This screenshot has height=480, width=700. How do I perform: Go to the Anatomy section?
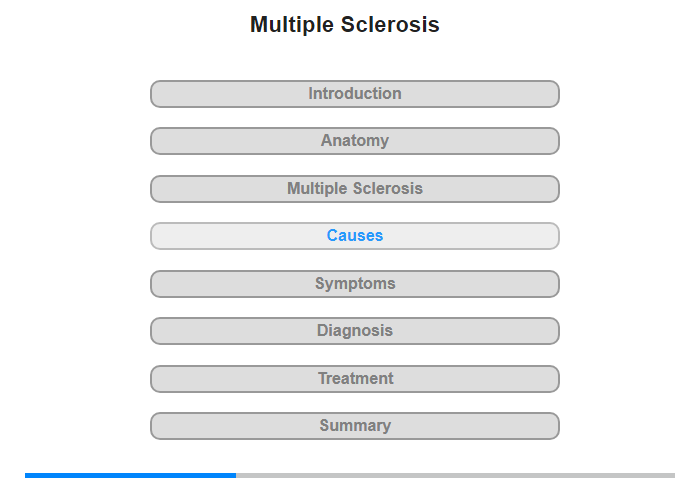point(354,141)
